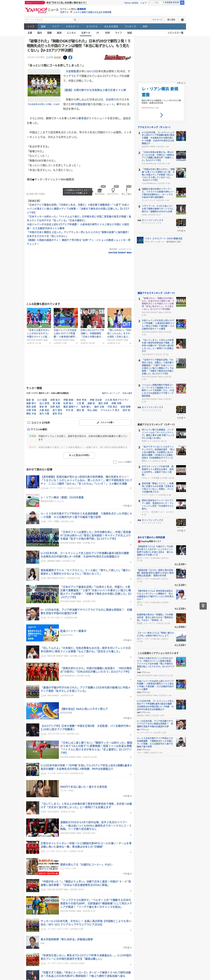Open the ランキング tab
The image size is (210, 980).
130,27
